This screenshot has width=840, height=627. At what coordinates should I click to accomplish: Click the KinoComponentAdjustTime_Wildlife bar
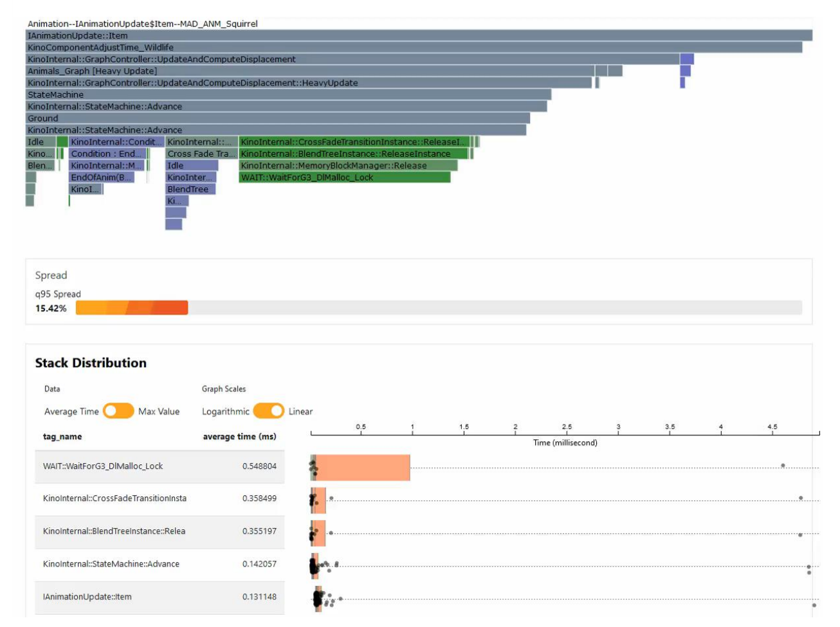[x=414, y=47]
